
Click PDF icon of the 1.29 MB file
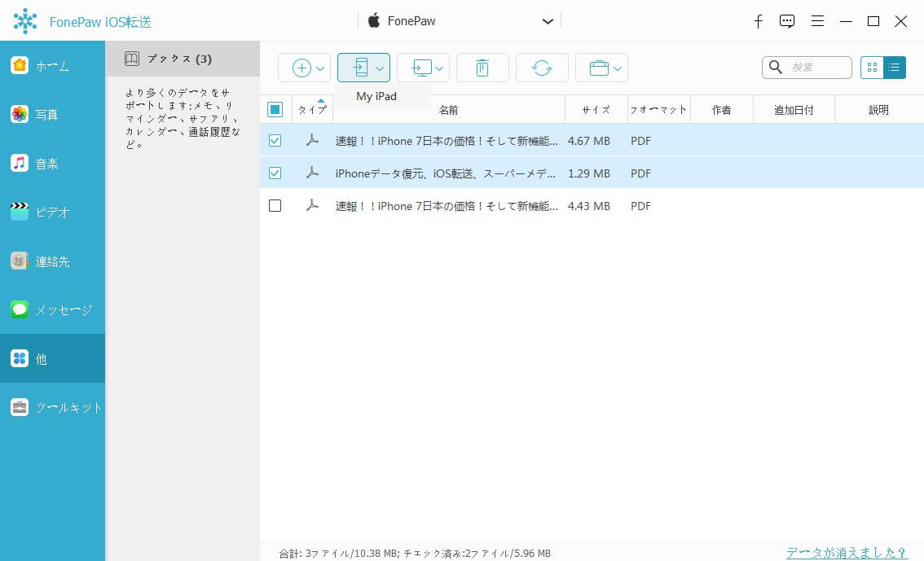click(312, 173)
